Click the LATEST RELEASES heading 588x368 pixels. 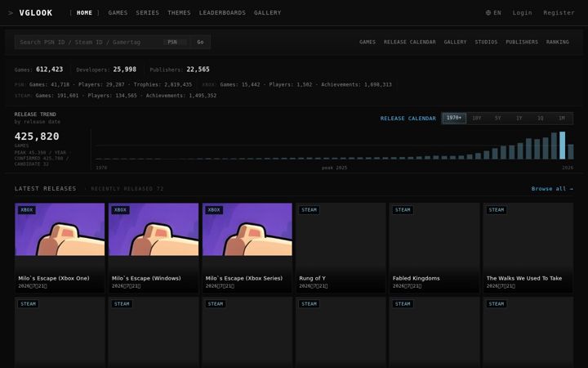(x=46, y=189)
